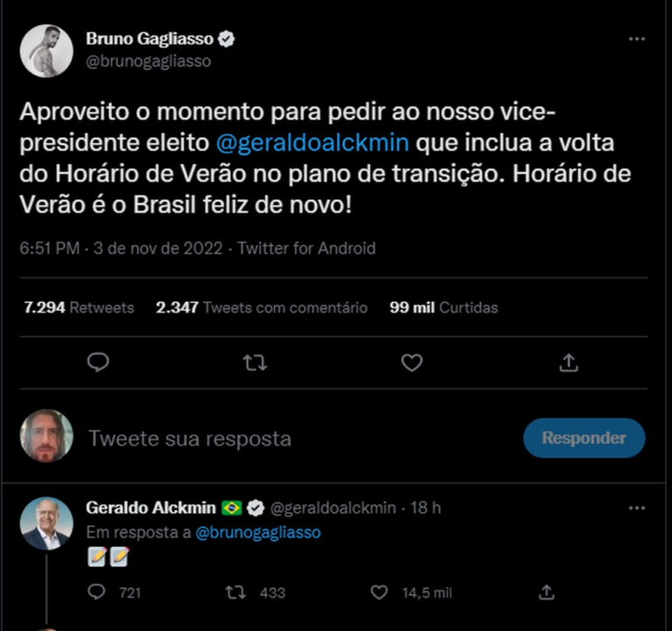This screenshot has width=672, height=631.
Task: Share Geraldo Alckmin's reply tweet
Action: (x=547, y=592)
